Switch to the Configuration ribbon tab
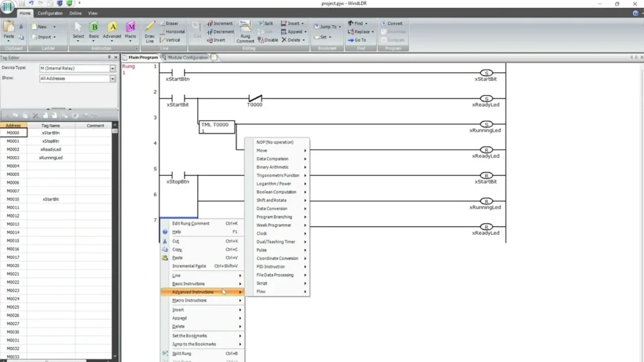This screenshot has width=644, height=362. pyautogui.click(x=50, y=13)
